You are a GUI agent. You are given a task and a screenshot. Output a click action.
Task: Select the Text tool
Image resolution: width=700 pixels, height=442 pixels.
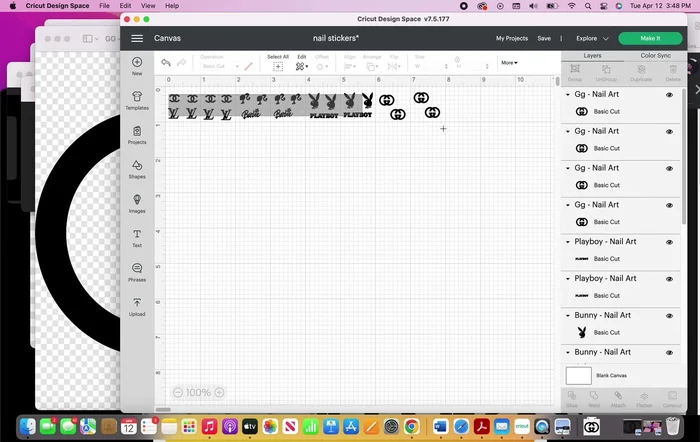coord(137,238)
